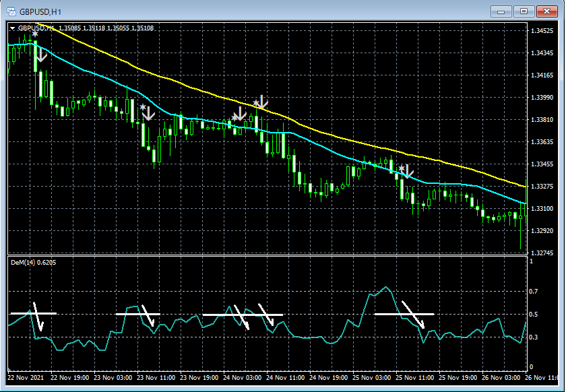566x392 pixels.
Task: Click price level 1.33810 on the scale
Action: coord(542,119)
